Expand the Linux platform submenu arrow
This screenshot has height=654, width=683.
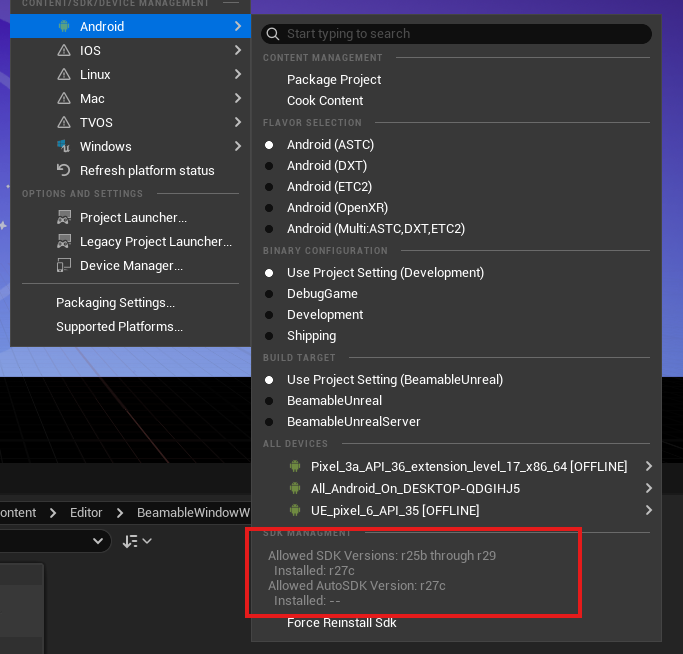(237, 75)
